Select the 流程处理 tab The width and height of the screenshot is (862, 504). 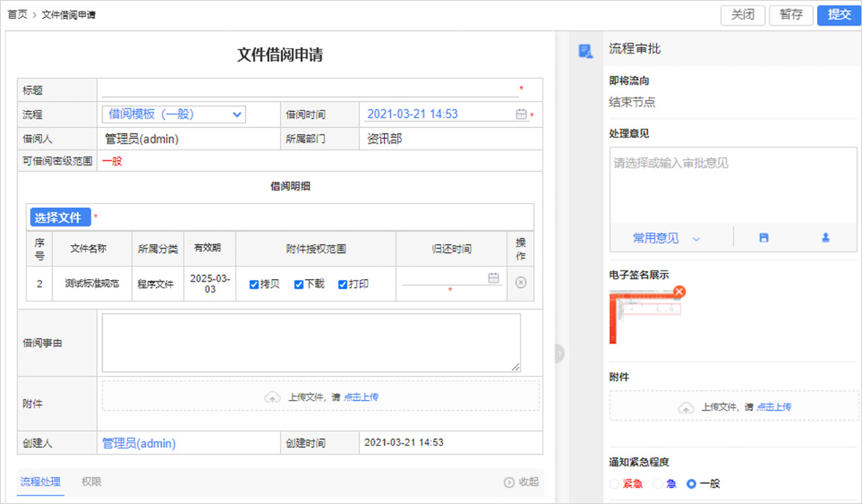(40, 482)
